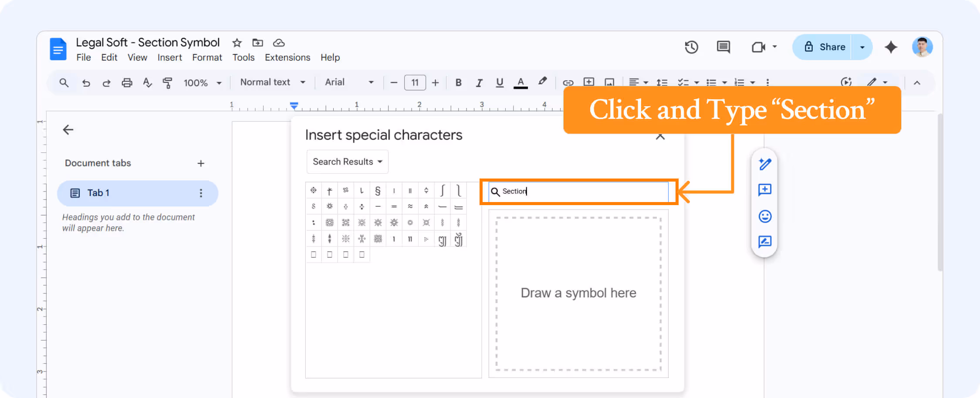Open the Insert link tool

point(568,82)
